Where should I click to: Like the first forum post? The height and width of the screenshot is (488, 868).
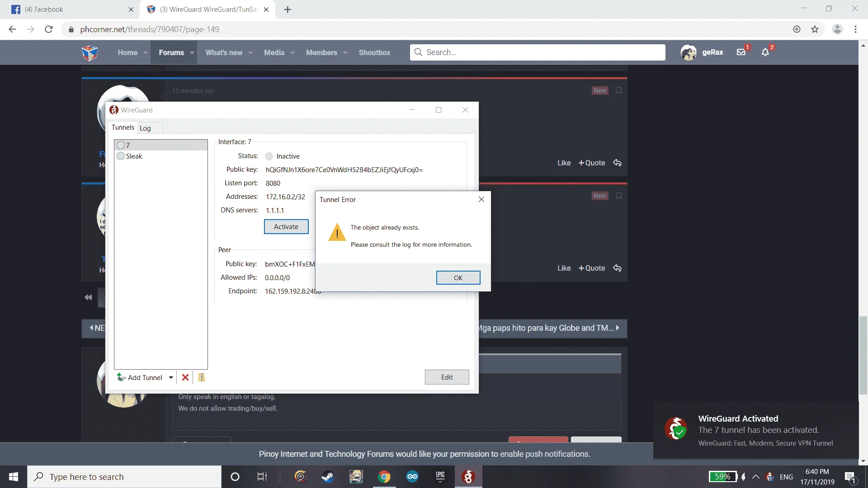(x=564, y=163)
